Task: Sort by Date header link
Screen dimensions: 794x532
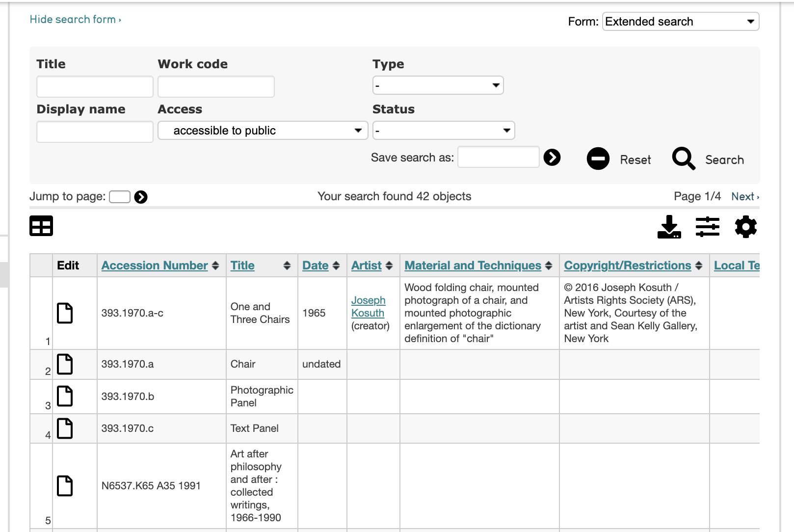Action: click(316, 266)
